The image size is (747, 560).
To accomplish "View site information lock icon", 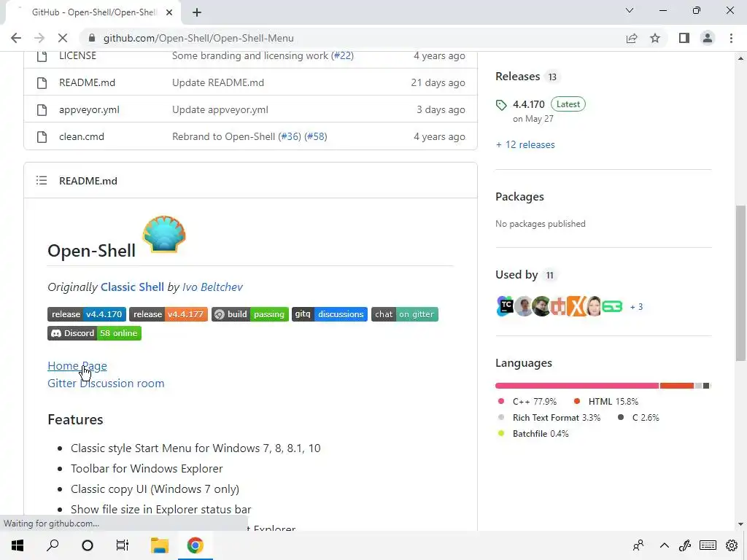I will tap(92, 38).
